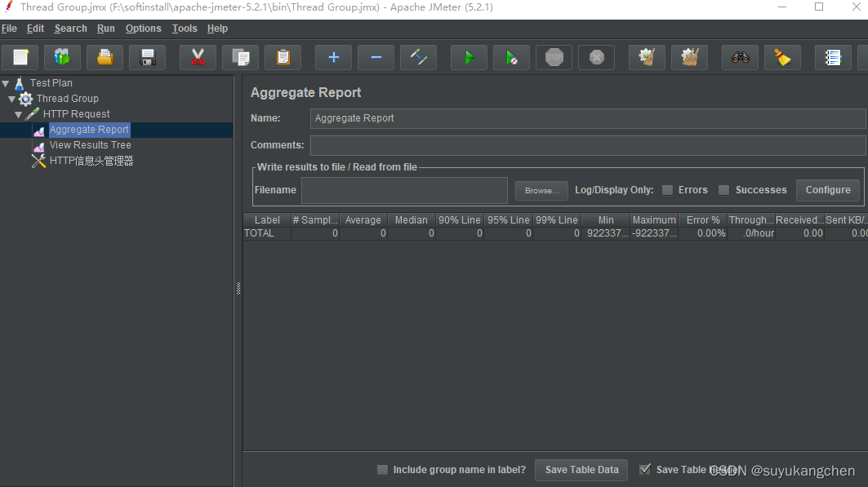The height and width of the screenshot is (487, 868).
Task: Click the Test Plan flask icon
Action: pos(20,83)
